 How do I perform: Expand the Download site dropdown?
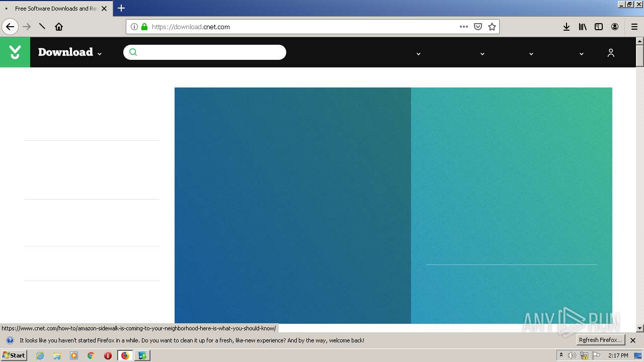click(100, 54)
